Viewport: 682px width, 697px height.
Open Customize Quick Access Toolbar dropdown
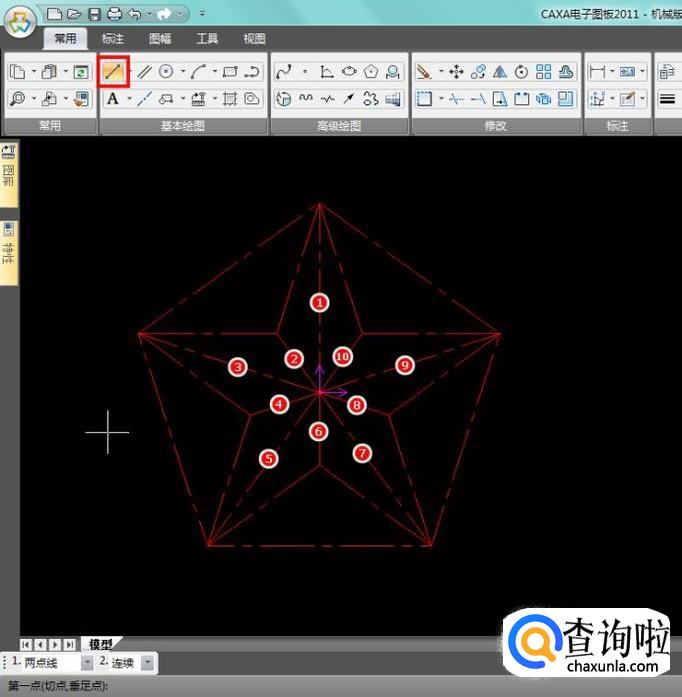tap(202, 14)
